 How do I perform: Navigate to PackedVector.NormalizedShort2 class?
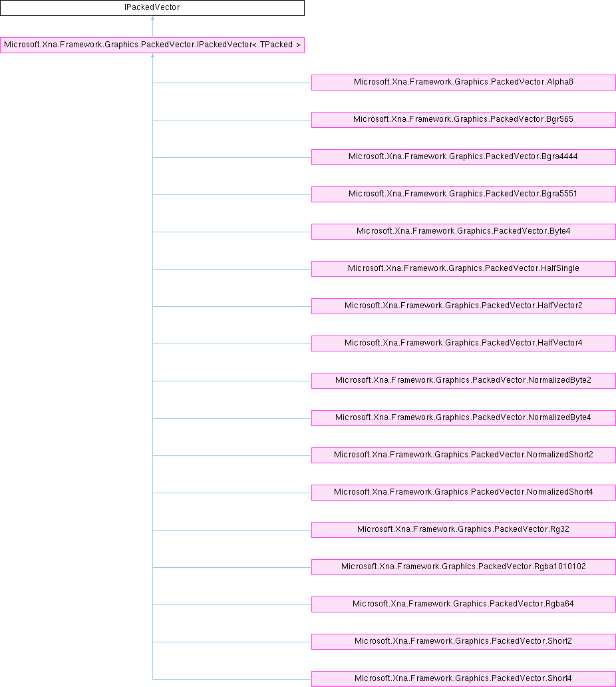click(x=464, y=455)
